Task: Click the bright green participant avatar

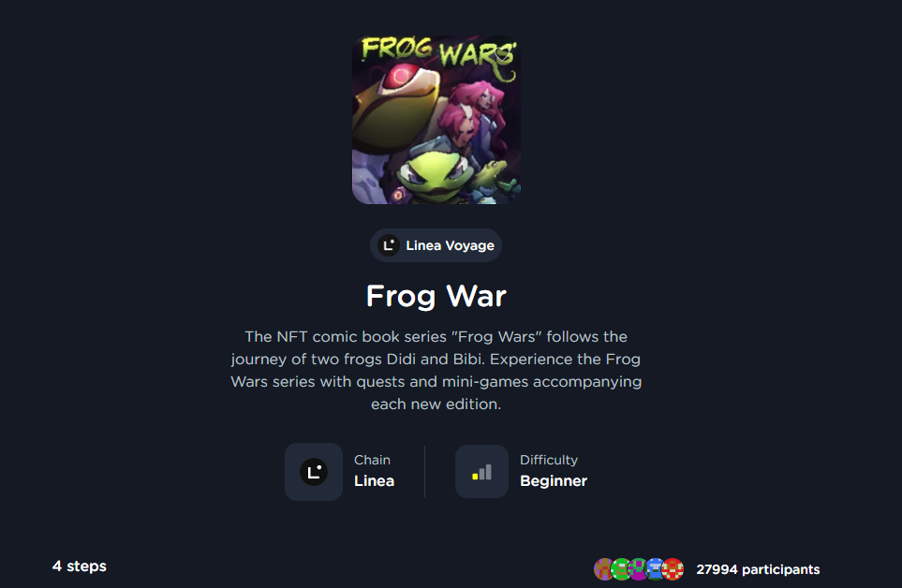Action: coord(621,569)
